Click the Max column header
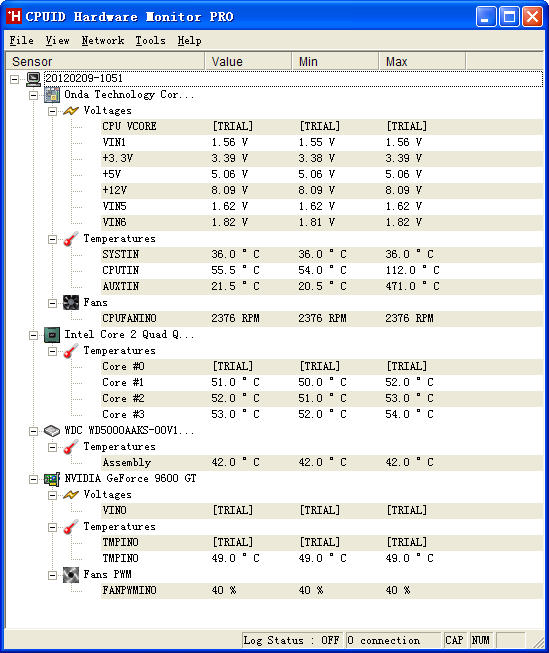The image size is (549, 653). (x=422, y=61)
